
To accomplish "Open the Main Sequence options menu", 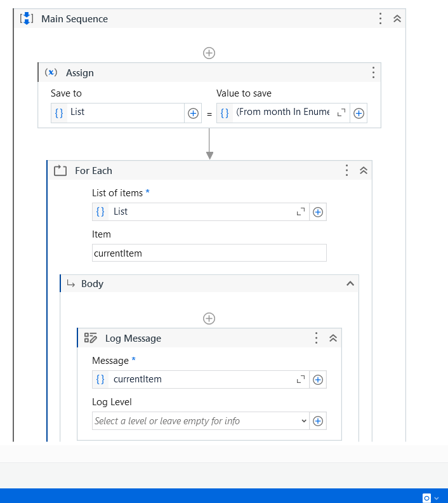I will 380,18.
